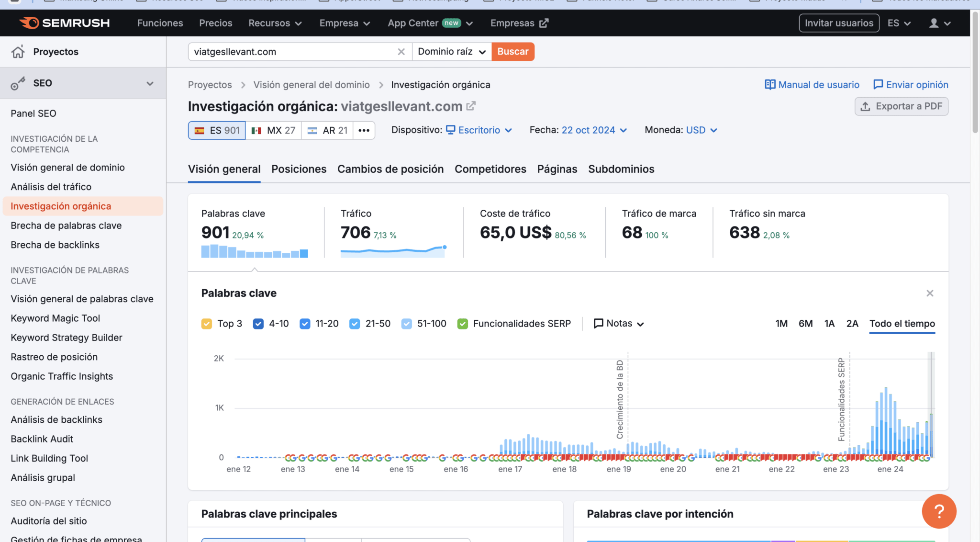The image size is (980, 542).
Task: Open Análisis de backlinks in sidebar
Action: point(56,420)
